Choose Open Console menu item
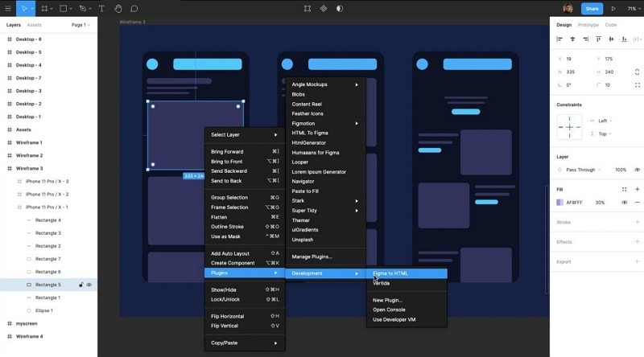The image size is (644, 357). [407, 310]
